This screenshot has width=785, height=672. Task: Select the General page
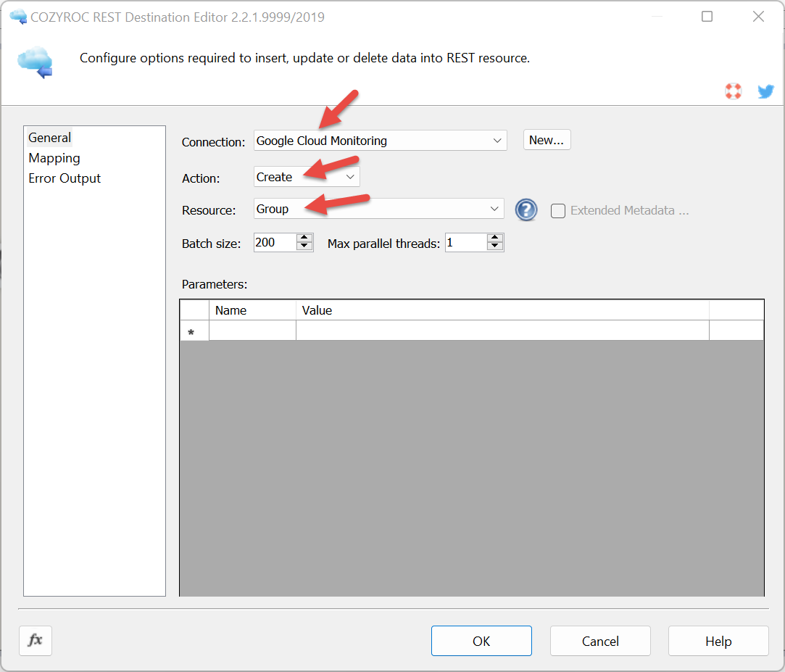pyautogui.click(x=49, y=138)
